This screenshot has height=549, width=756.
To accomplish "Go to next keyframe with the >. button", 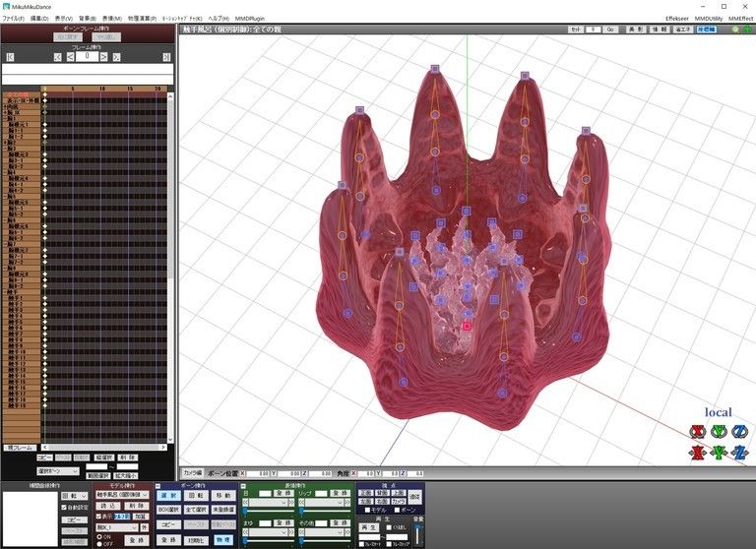I will click(116, 57).
